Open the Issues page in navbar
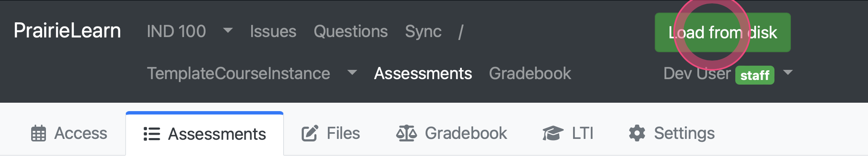The image size is (868, 165). [273, 32]
